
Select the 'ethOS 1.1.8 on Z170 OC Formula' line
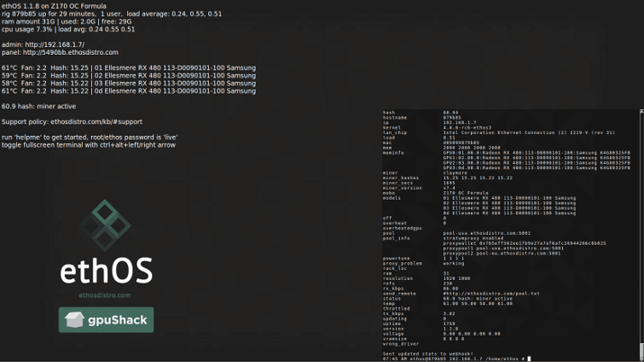tap(54, 6)
